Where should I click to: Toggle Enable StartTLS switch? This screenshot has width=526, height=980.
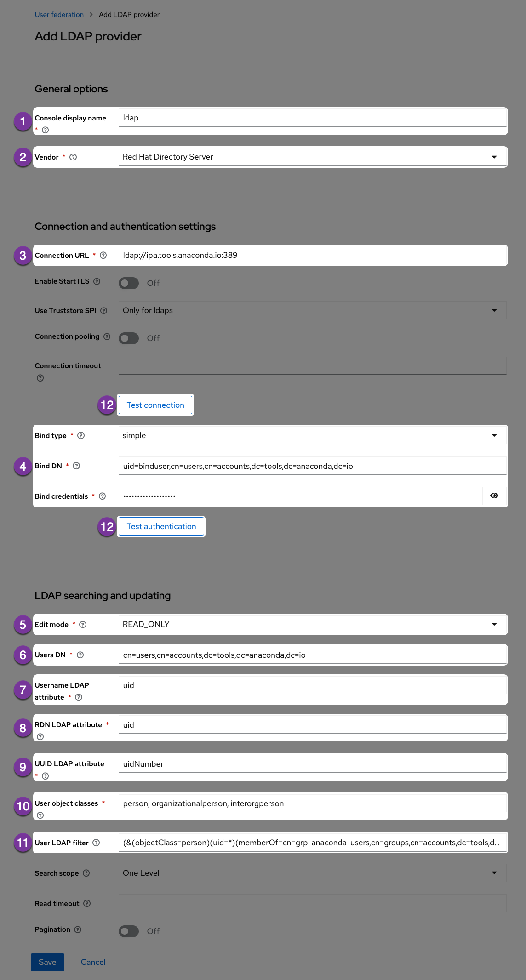tap(129, 283)
